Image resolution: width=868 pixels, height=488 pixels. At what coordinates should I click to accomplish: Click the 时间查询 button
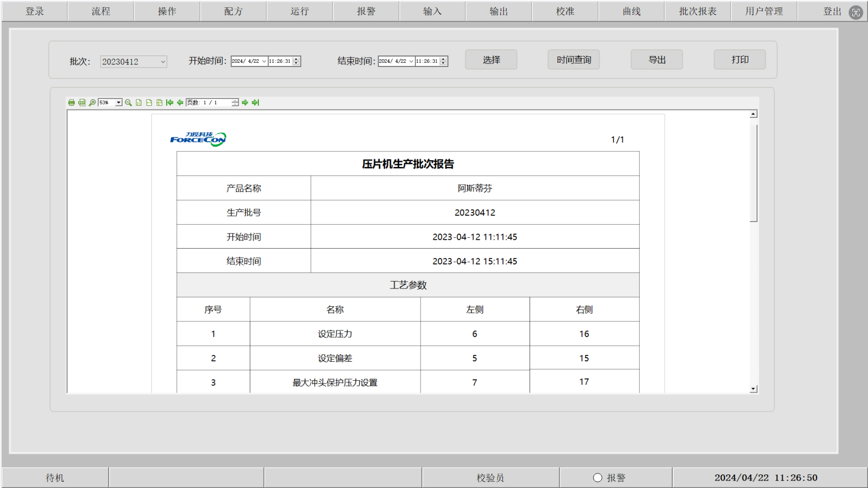[574, 60]
